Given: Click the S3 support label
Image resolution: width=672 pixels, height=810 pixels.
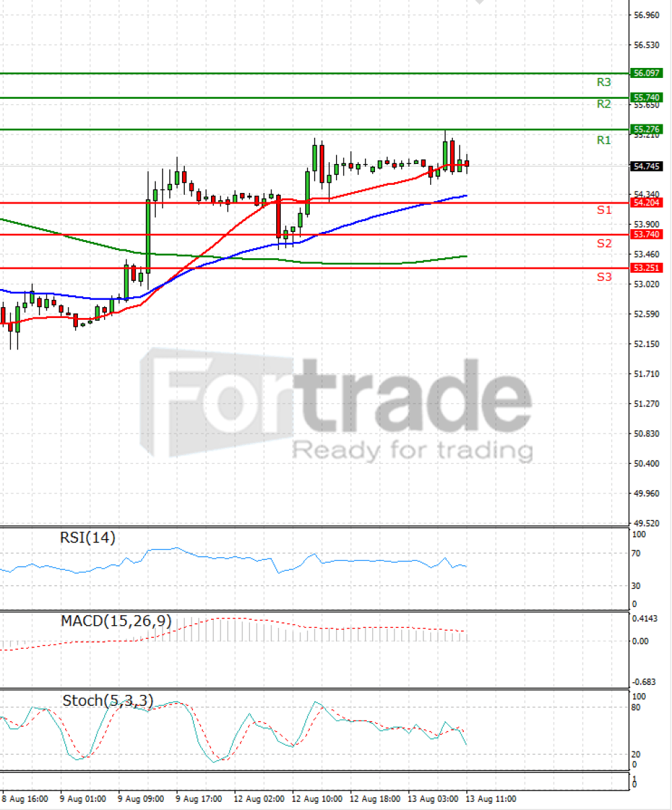Looking at the screenshot, I should (x=604, y=276).
